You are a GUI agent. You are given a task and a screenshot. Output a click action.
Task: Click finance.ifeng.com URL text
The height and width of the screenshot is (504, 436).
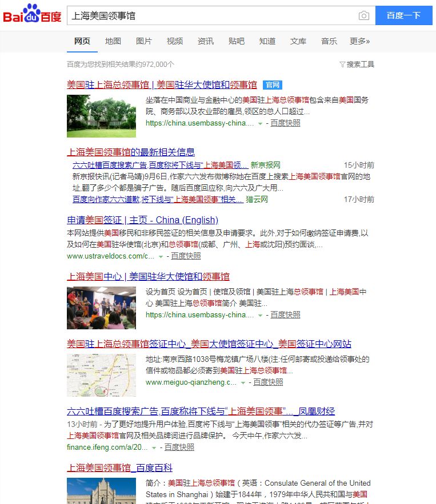[107, 447]
